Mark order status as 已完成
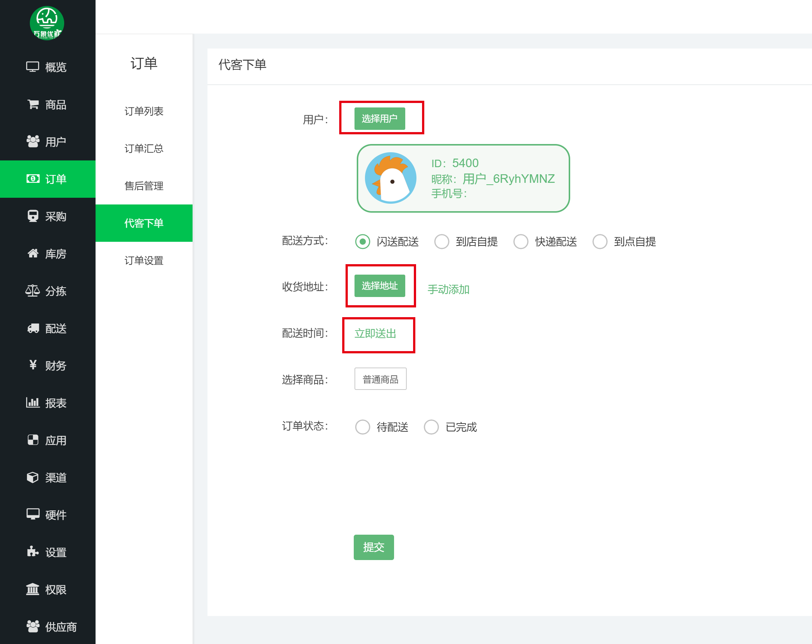 click(x=431, y=427)
